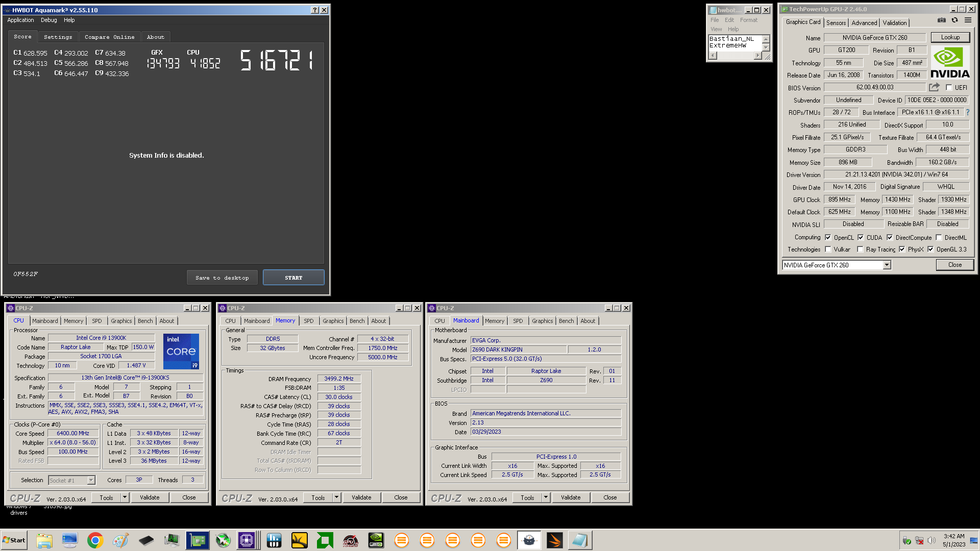980x551 pixels.
Task: Click the hwbot notepad text area
Action: 735,43
